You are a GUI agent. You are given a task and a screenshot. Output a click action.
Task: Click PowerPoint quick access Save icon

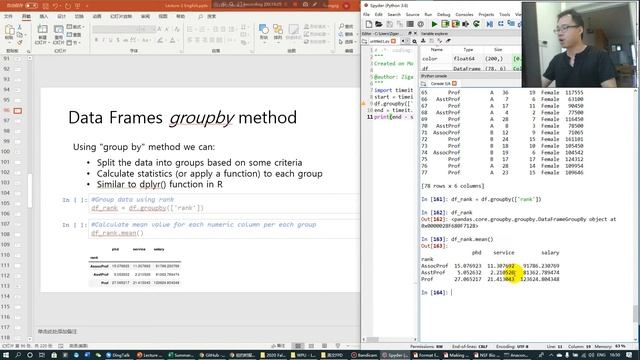46,6
